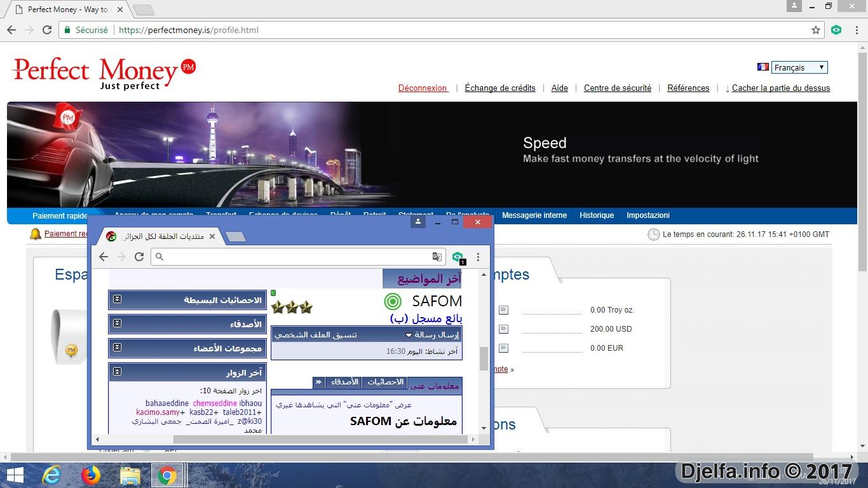Go back in Perfect Money browser window
This screenshot has width=868, height=488.
(x=11, y=30)
